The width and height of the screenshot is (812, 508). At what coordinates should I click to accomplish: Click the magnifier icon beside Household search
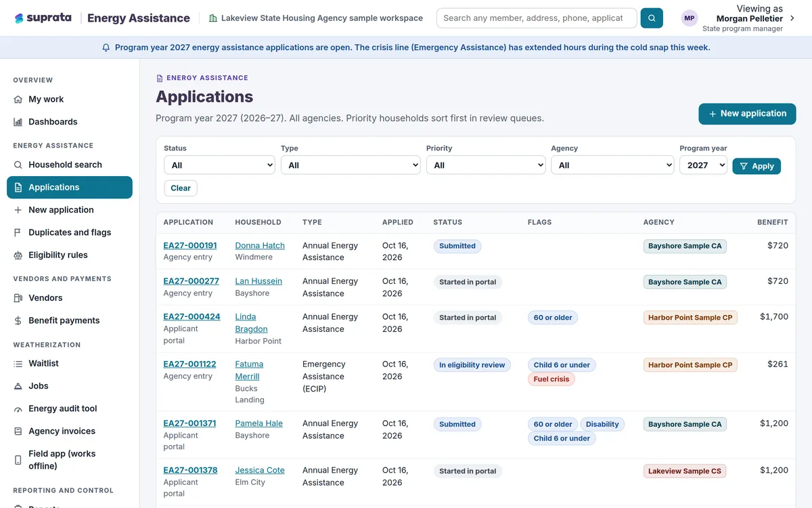click(x=18, y=165)
